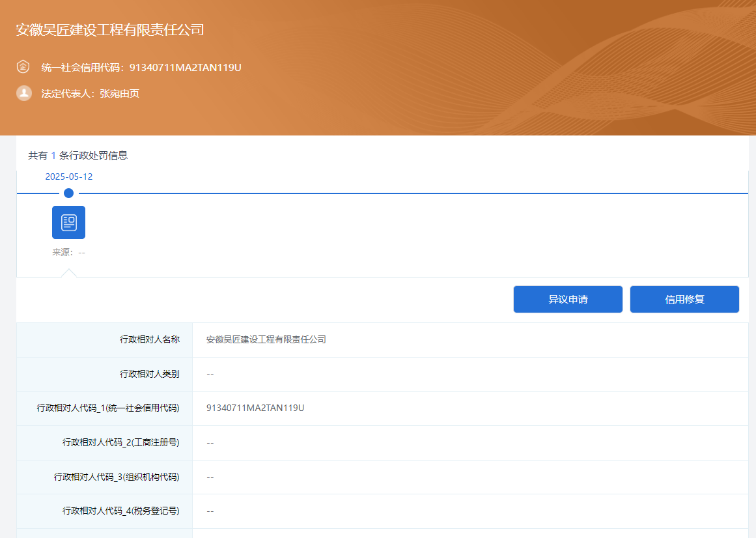Click the 行政相对人类别 row label
Screen dimensions: 756x538
(x=150, y=374)
